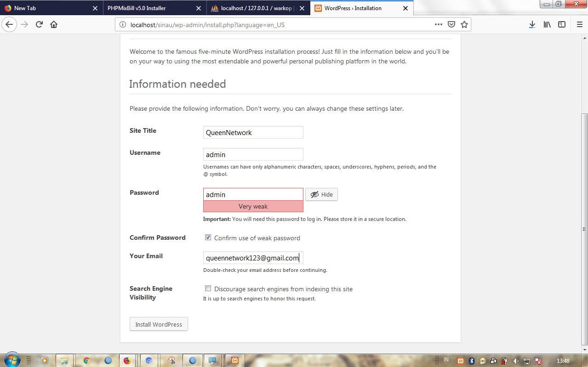The height and width of the screenshot is (367, 588).
Task: Close the localhost phpMyAdmin tab
Action: [x=303, y=8]
